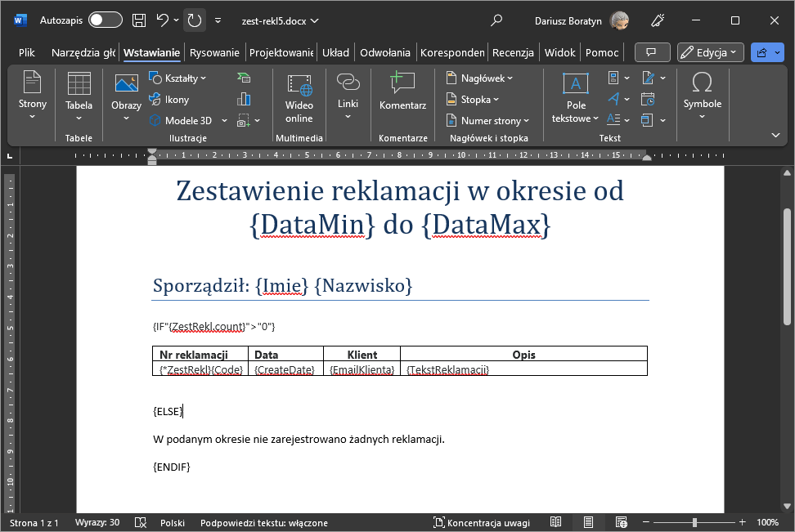795x532 pixels.
Task: Open the Plik menu
Action: [26, 51]
